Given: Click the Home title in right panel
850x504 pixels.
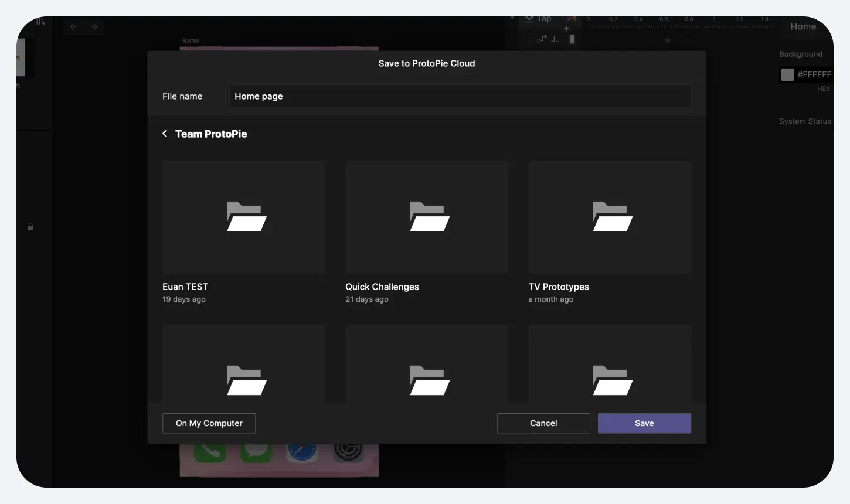Looking at the screenshot, I should tap(803, 26).
